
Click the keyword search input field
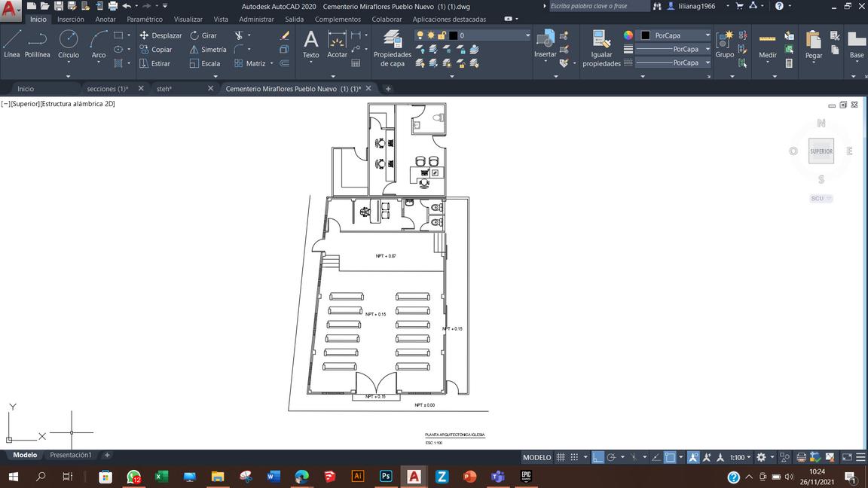(598, 6)
